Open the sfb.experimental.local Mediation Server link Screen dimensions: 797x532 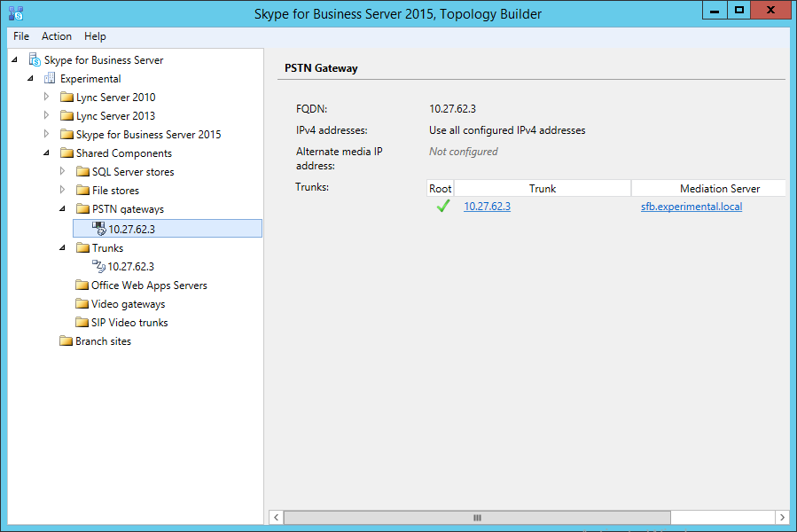[x=692, y=207]
